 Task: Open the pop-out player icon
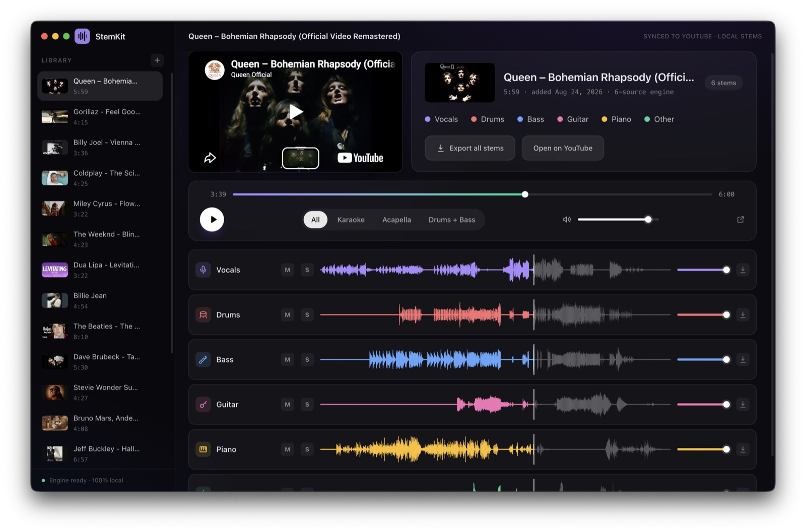click(x=741, y=220)
